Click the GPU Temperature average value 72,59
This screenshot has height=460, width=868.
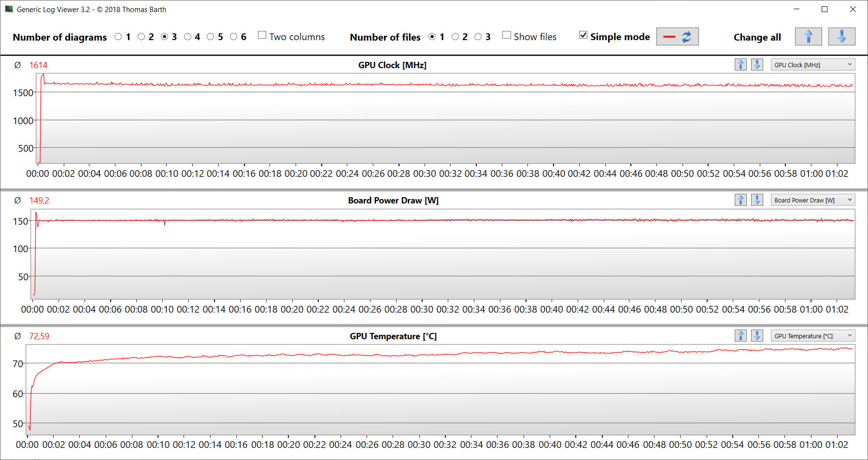click(x=39, y=336)
